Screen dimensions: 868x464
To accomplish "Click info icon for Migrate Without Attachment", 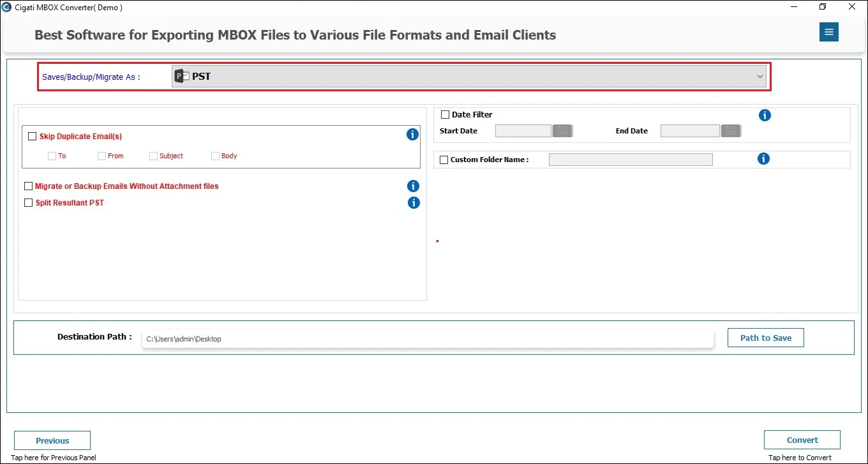I will point(414,186).
